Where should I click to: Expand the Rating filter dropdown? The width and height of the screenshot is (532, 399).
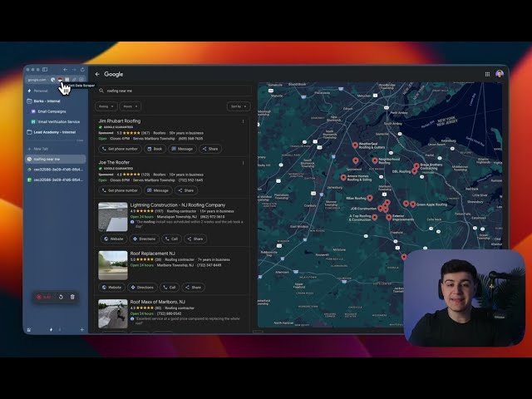pyautogui.click(x=106, y=106)
